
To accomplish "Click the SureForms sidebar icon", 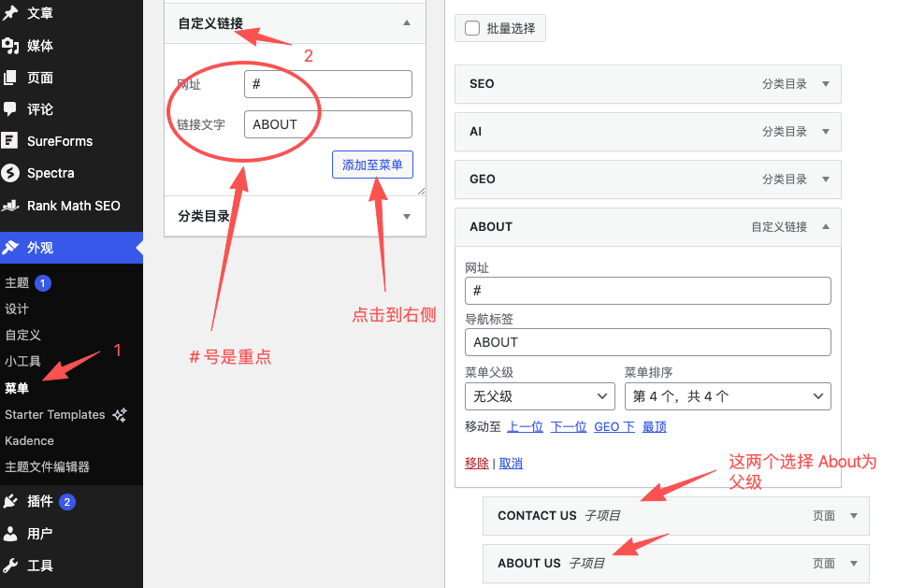I will click(x=10, y=141).
